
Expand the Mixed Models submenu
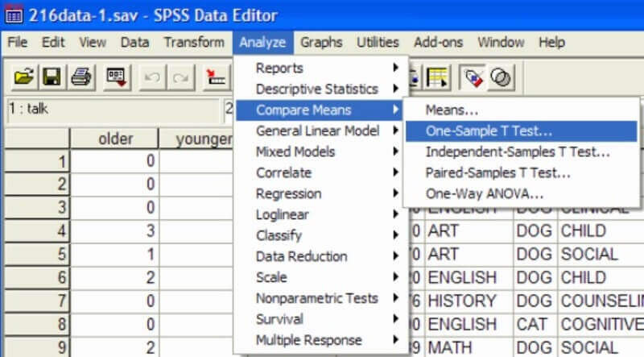(x=321, y=152)
